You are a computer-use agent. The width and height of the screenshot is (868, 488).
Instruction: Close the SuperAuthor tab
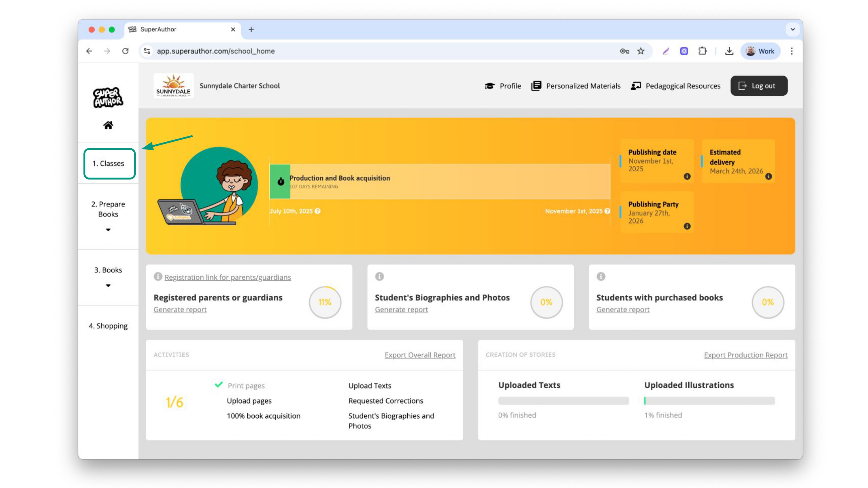233,30
